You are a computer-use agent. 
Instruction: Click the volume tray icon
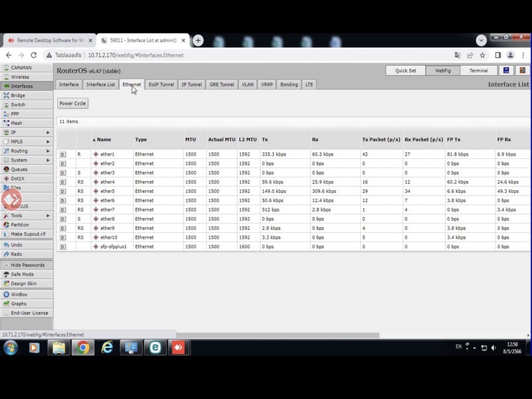[x=493, y=348]
